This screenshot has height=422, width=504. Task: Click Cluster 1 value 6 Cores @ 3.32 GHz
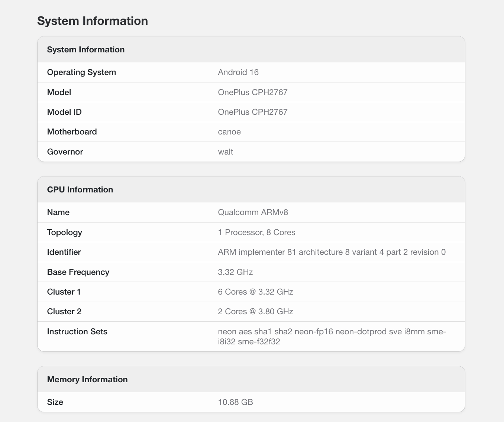click(255, 292)
